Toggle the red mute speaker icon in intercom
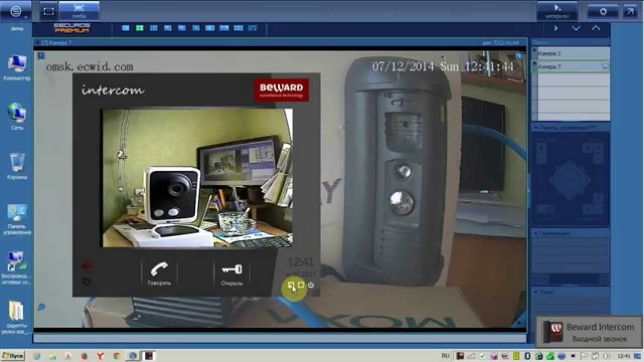 coord(87,266)
